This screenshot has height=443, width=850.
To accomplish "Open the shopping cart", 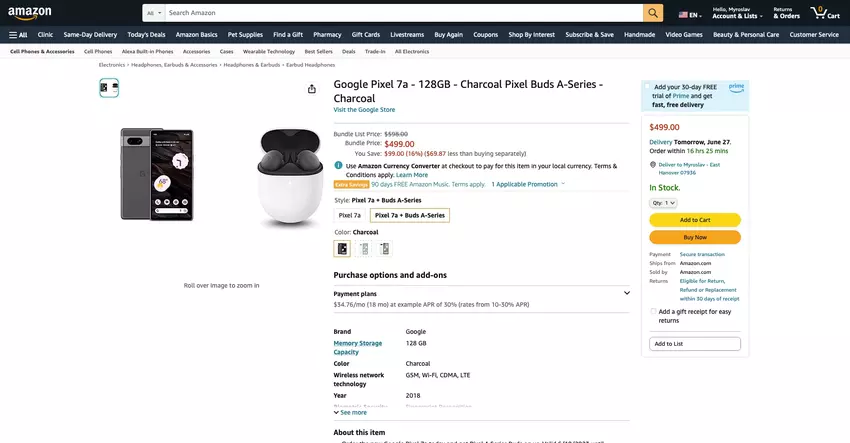I will [826, 13].
